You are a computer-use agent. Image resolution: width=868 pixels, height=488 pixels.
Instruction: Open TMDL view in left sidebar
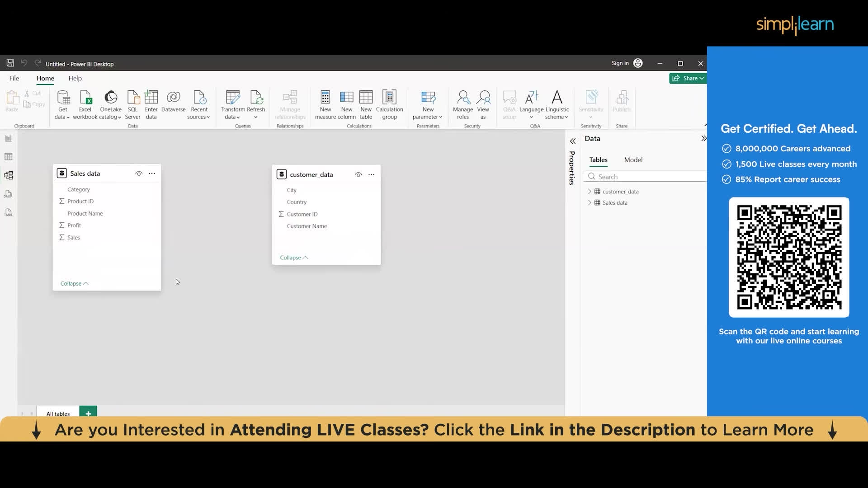[x=8, y=212]
